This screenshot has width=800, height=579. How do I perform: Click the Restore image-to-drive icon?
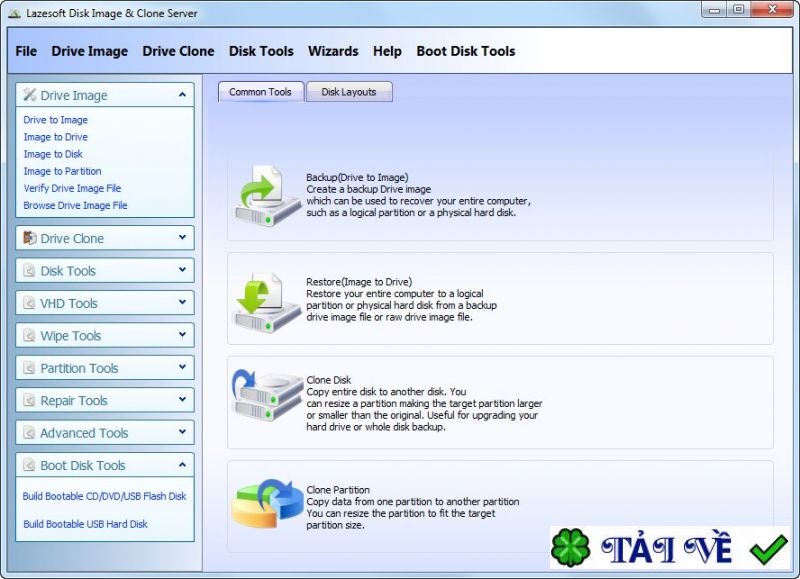pyautogui.click(x=266, y=303)
